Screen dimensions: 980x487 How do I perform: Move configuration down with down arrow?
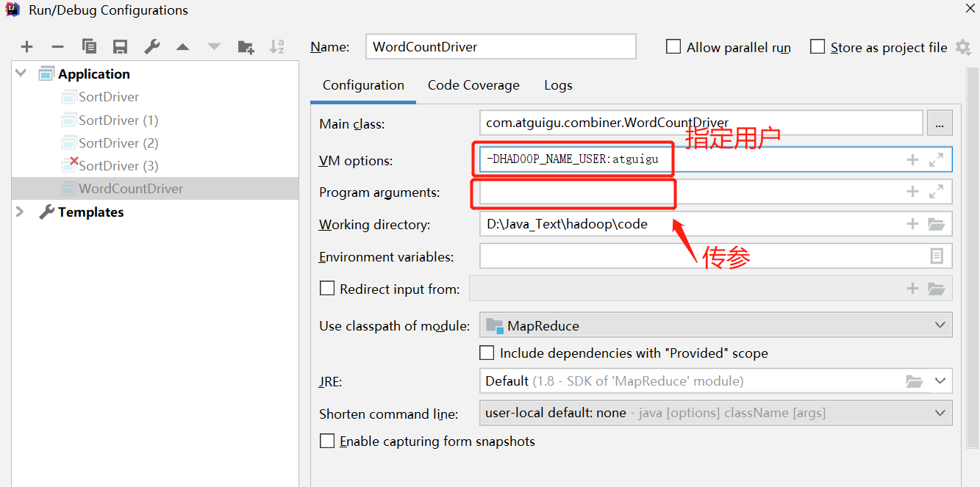(214, 47)
